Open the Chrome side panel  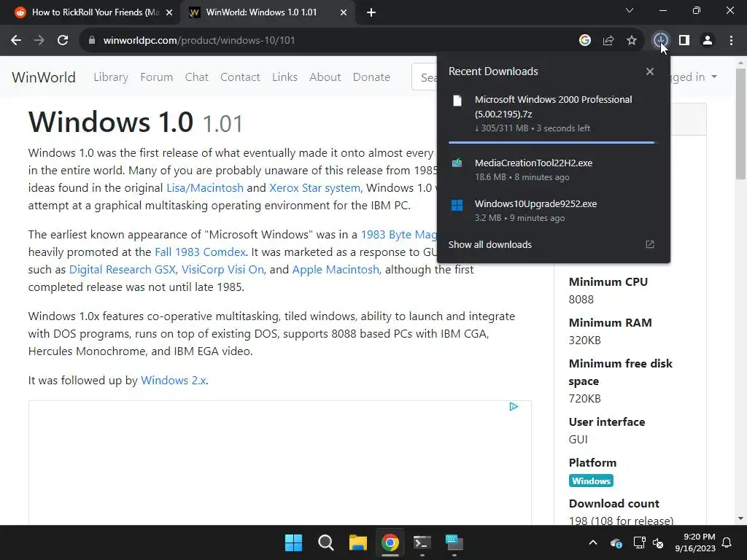[x=684, y=41]
